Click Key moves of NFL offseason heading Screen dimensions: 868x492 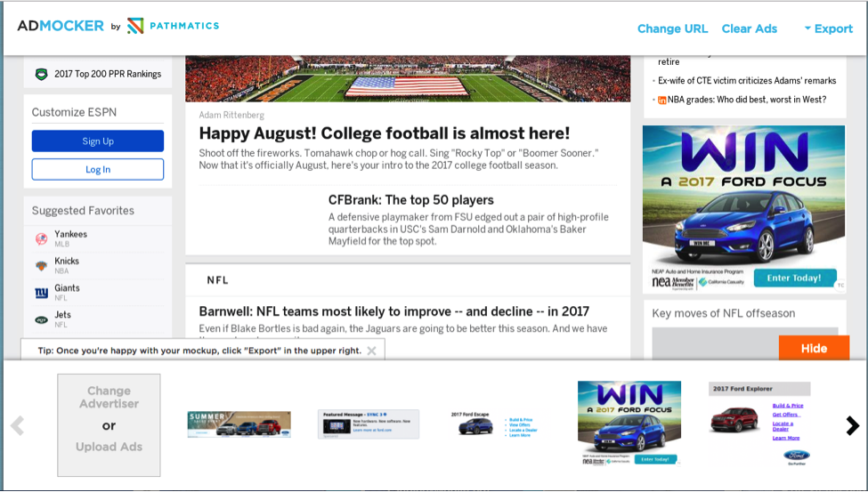724,313
